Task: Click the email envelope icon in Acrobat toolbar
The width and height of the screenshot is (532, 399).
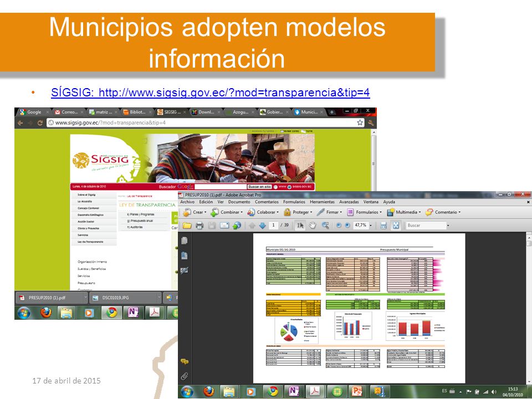Action: (x=224, y=226)
